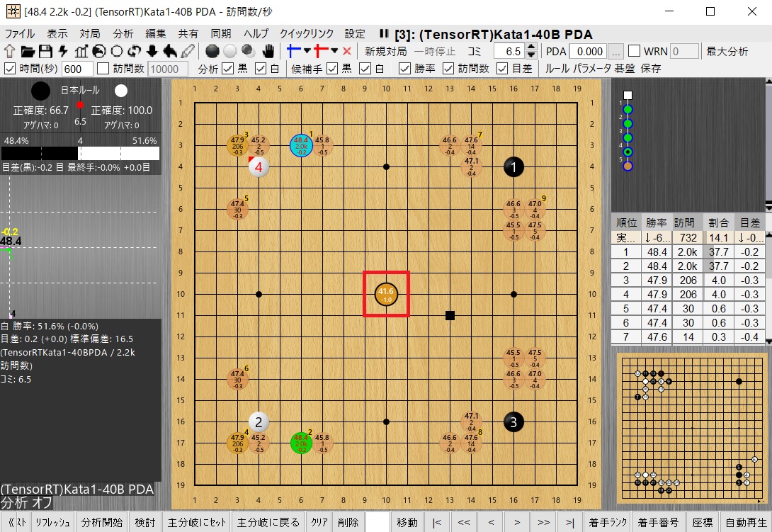The width and height of the screenshot is (772, 532).
Task: Click the black swirl ball icon
Action: (x=99, y=51)
